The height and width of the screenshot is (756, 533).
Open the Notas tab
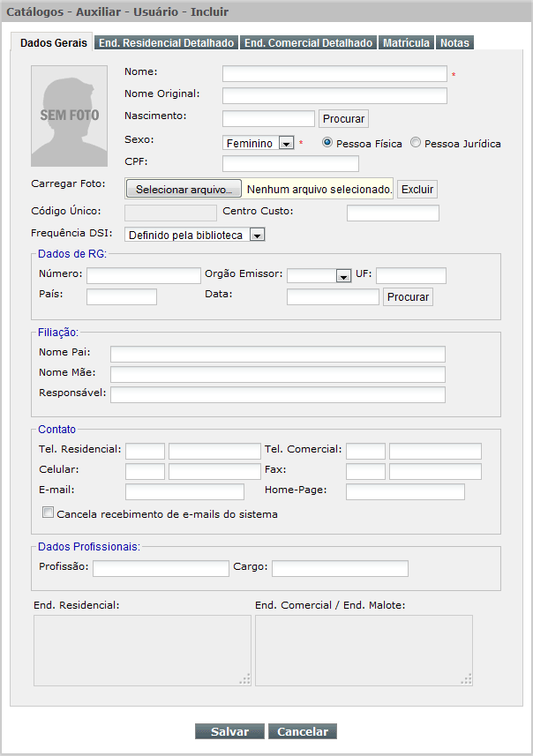(x=454, y=42)
